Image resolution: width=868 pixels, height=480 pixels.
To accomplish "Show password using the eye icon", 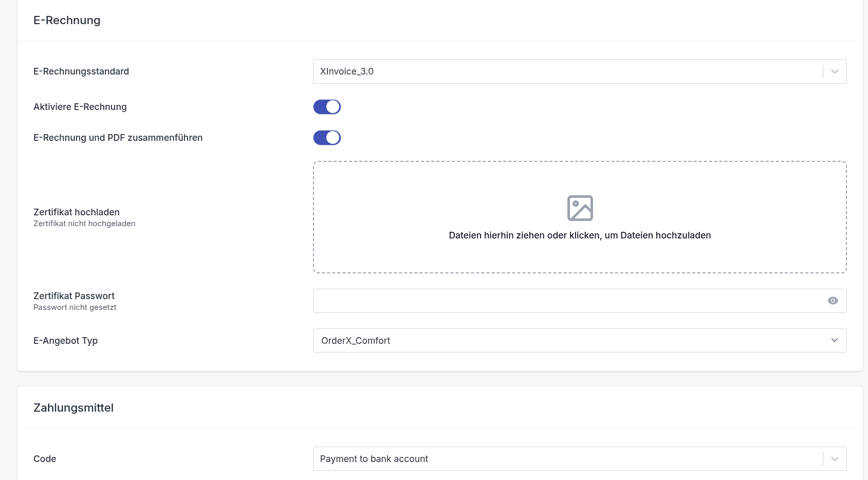I will tap(833, 301).
